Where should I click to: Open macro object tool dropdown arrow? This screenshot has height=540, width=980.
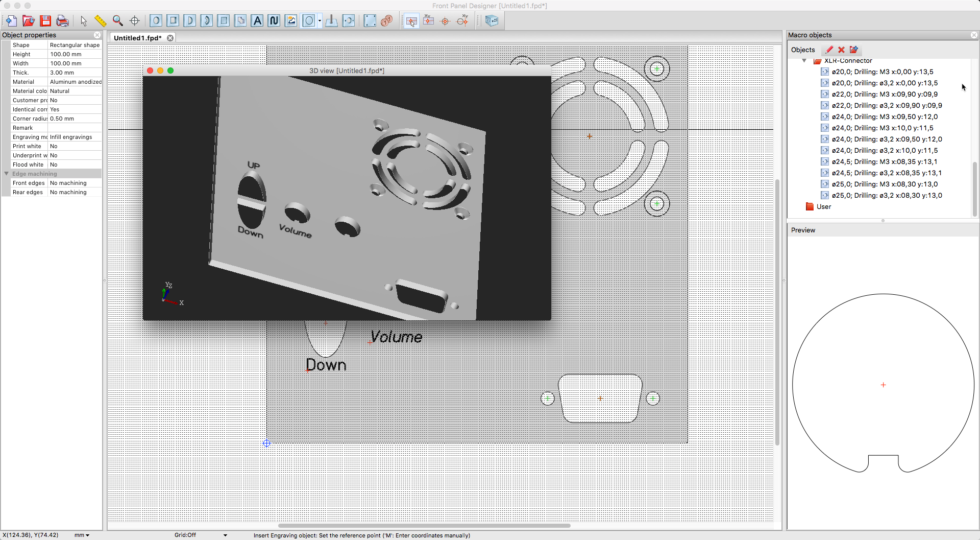point(320,21)
